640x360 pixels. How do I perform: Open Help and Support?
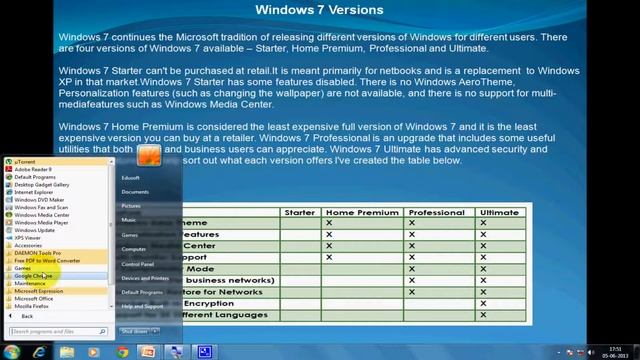[142, 307]
